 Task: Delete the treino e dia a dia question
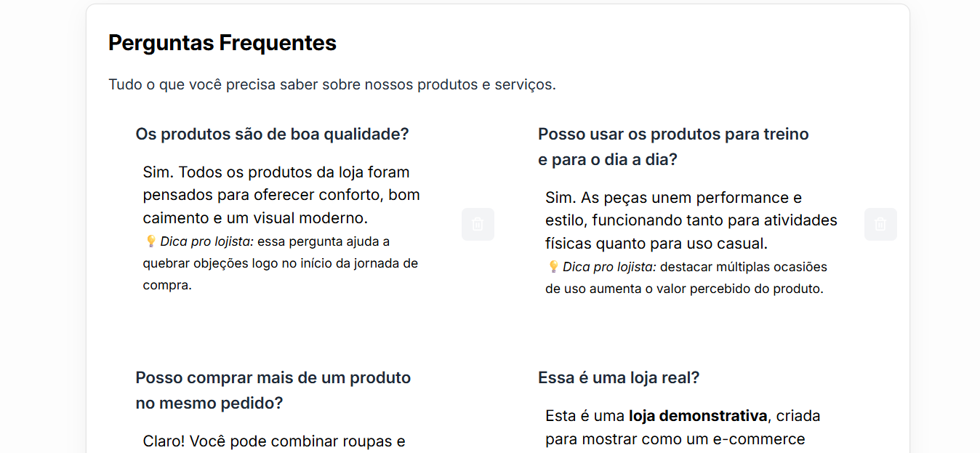click(880, 224)
